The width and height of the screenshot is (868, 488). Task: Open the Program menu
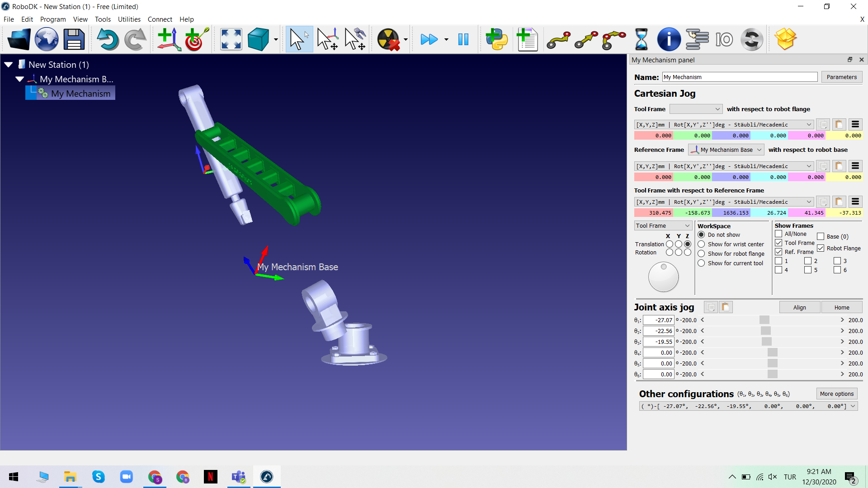pos(52,19)
